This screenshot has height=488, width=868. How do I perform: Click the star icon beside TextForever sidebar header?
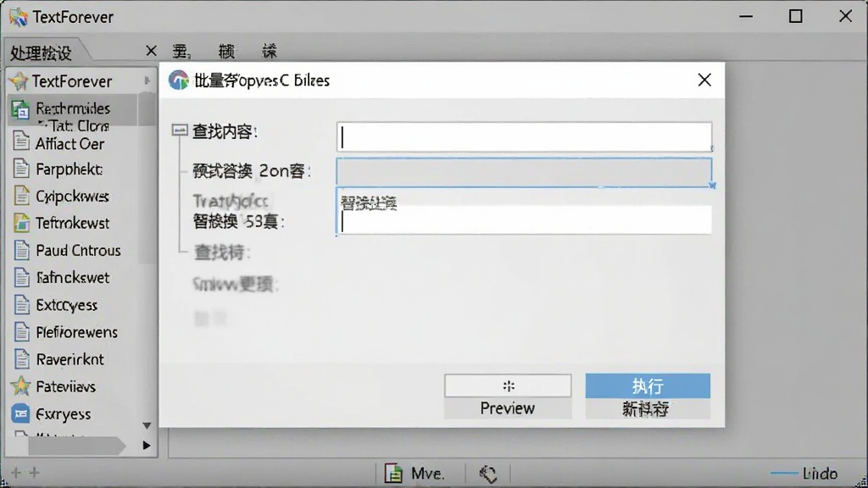(x=19, y=81)
